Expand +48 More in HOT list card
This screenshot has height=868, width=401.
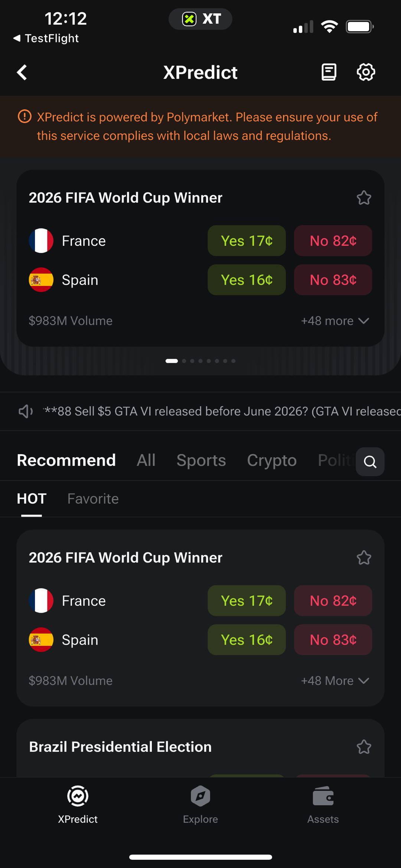click(x=335, y=680)
